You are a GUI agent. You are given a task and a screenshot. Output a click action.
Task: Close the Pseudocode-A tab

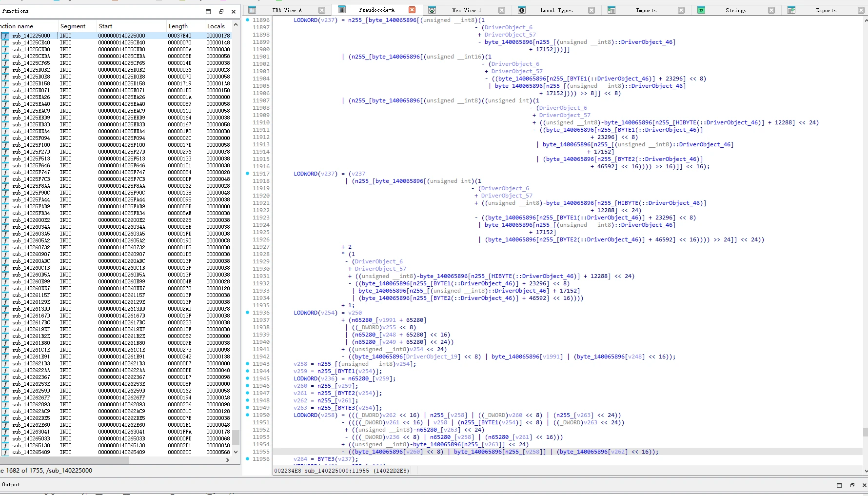click(x=412, y=10)
